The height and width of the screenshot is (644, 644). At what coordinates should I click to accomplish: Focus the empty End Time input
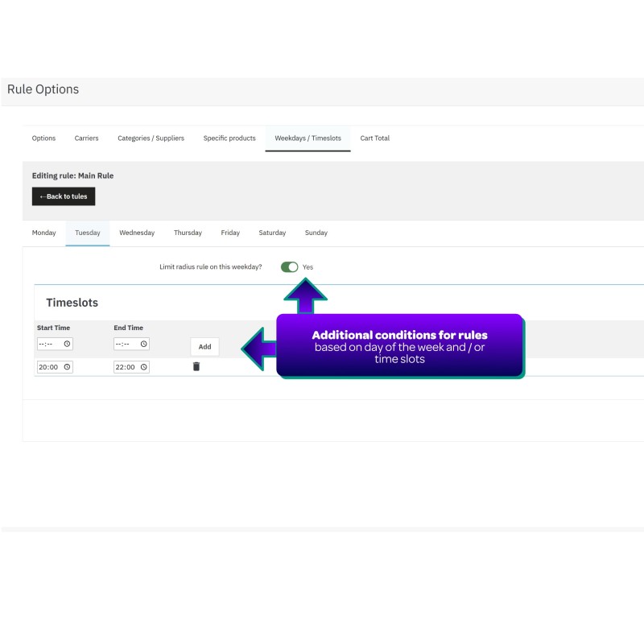point(131,344)
